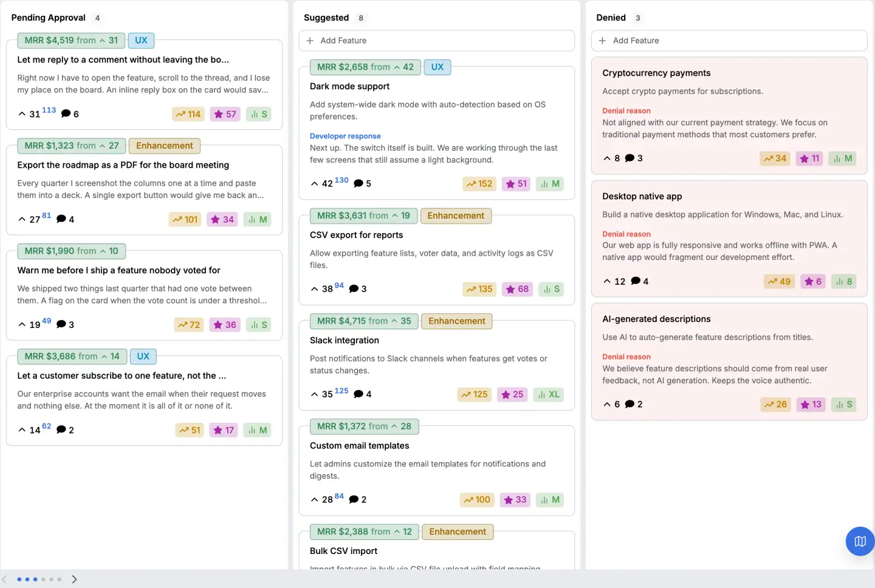Click star priority badge 57 on first card
The width and height of the screenshot is (875, 588).
coord(225,114)
